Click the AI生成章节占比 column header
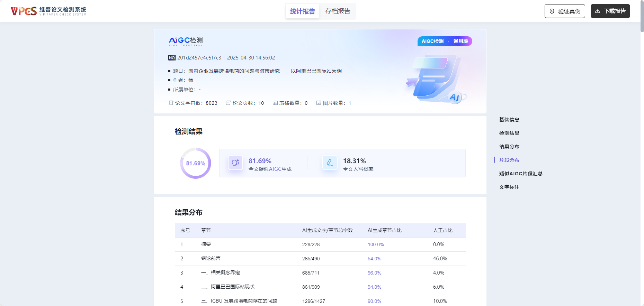The width and height of the screenshot is (644, 306). [x=385, y=230]
